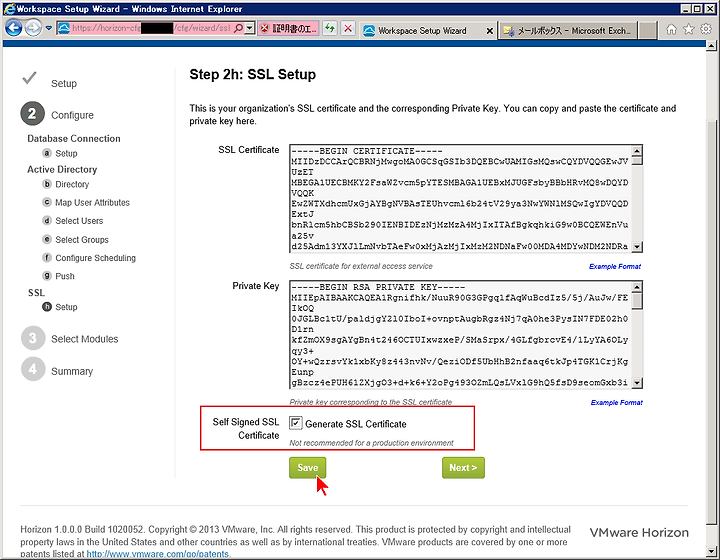
Task: Click inside the SSL Certificate text area
Action: point(460,198)
